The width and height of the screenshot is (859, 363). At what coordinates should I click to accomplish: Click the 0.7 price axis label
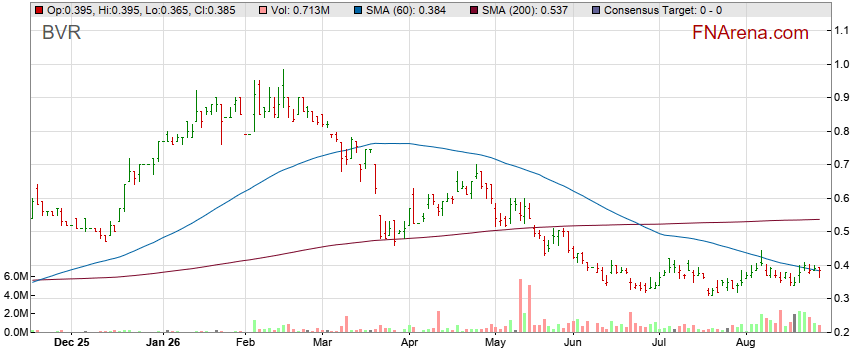click(x=842, y=165)
